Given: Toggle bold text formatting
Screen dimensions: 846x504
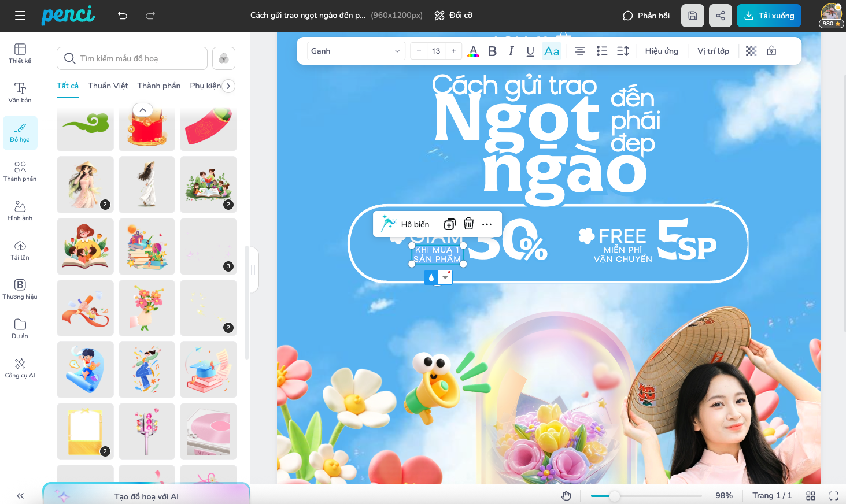Looking at the screenshot, I should tap(492, 51).
